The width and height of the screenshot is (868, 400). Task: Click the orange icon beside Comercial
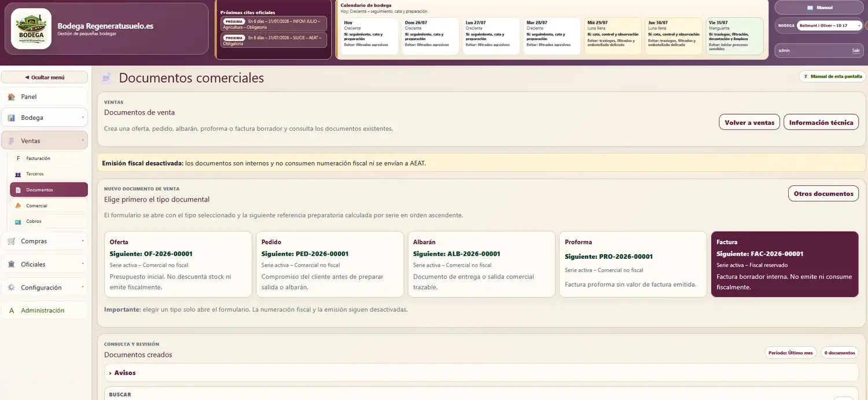pos(18,205)
